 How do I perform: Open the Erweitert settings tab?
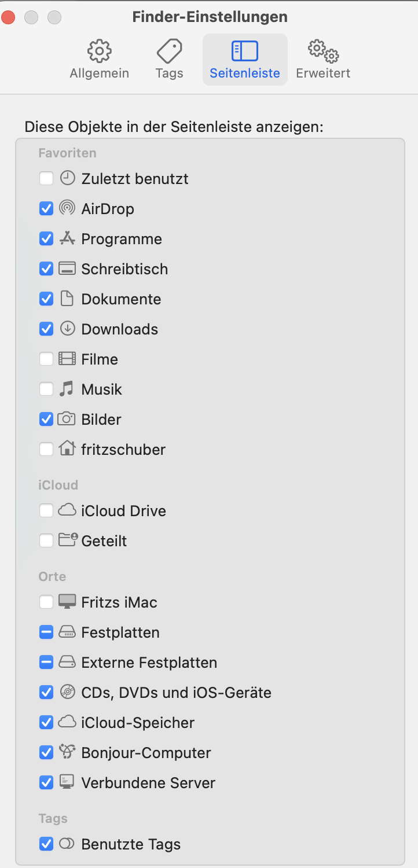pos(323,60)
